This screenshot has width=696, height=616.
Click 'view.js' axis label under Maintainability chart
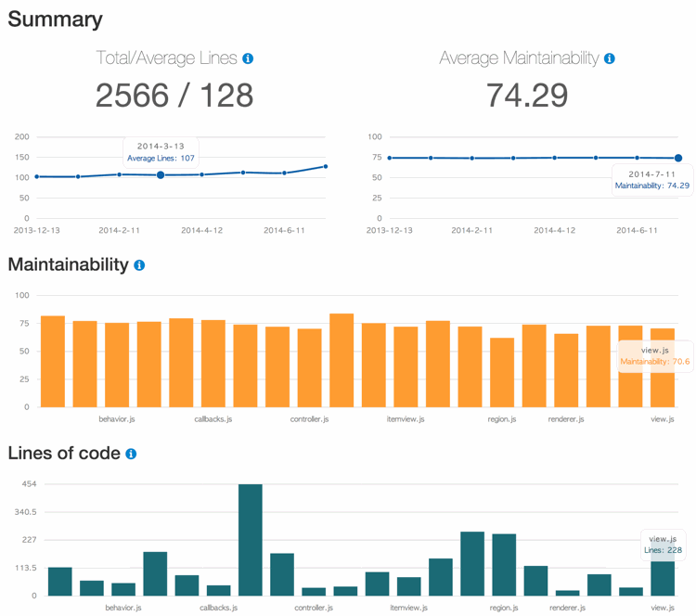663,419
